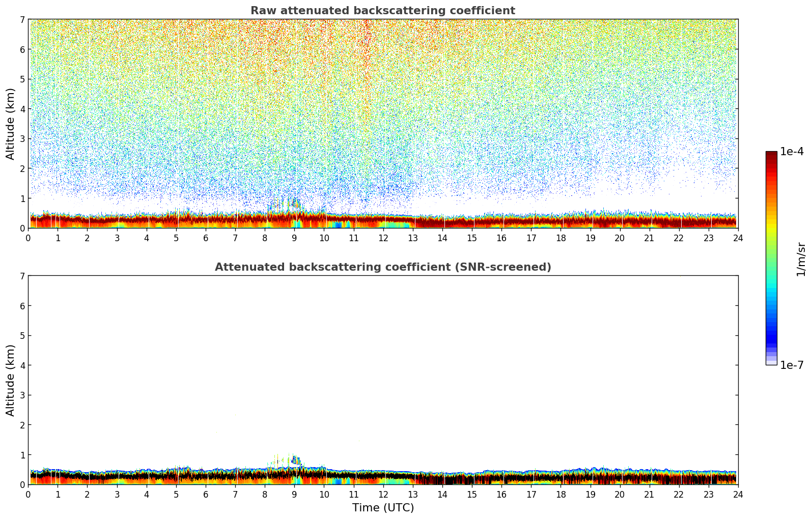Click time tick '21' under the raw plot

click(x=649, y=238)
